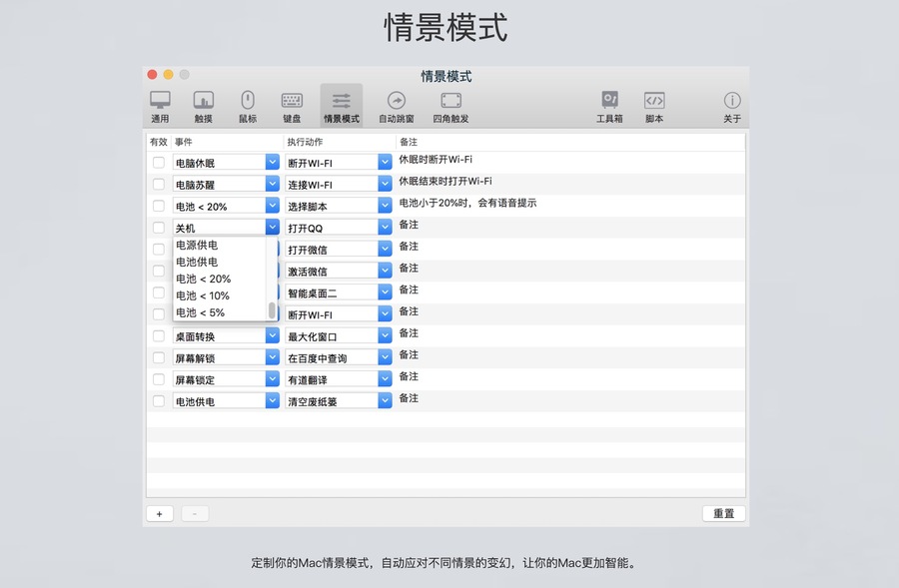Expand the 电池 < 20% event dropdown arrow

(273, 206)
